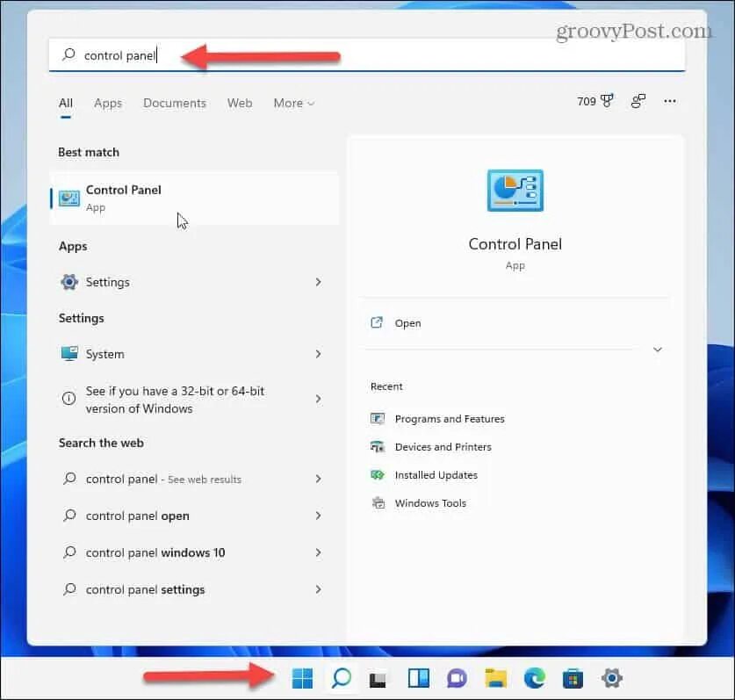Click Open in the preview pane
This screenshot has width=735, height=700.
click(407, 323)
